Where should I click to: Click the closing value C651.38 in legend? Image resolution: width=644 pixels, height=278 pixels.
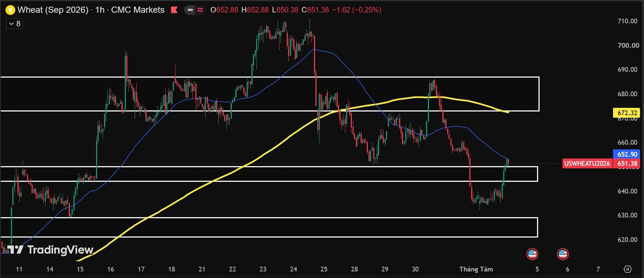click(315, 10)
